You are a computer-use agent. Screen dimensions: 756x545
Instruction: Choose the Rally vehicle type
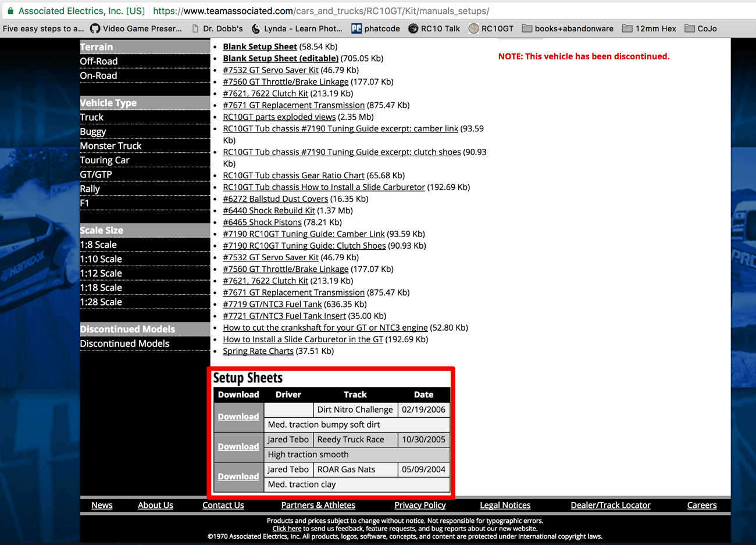pos(90,188)
